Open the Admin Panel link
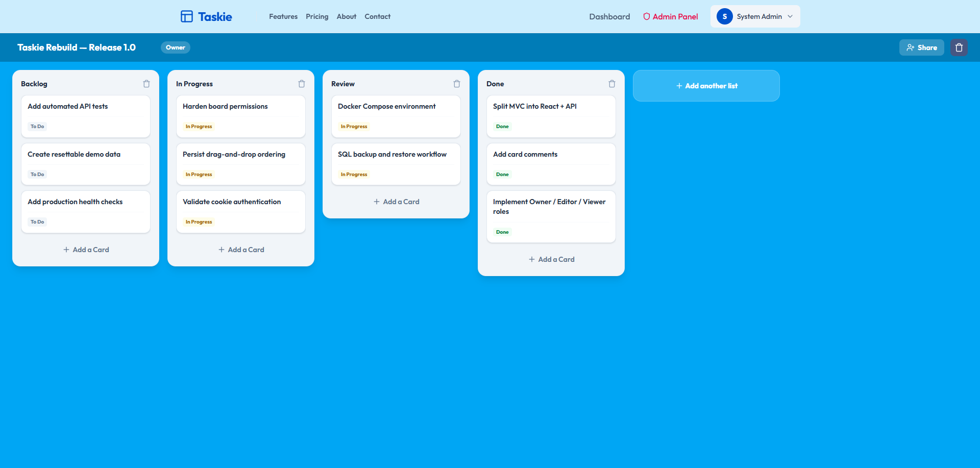Viewport: 980px width, 468px height. (670, 16)
